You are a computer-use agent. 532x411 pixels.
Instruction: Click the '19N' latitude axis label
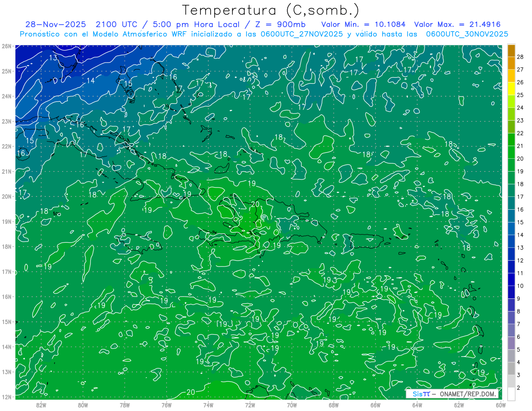pyautogui.click(x=6, y=222)
